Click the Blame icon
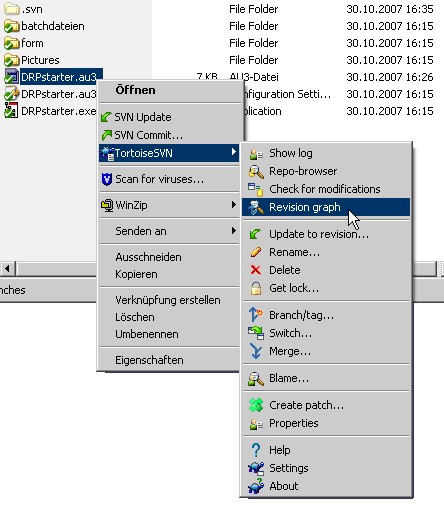 click(x=256, y=379)
